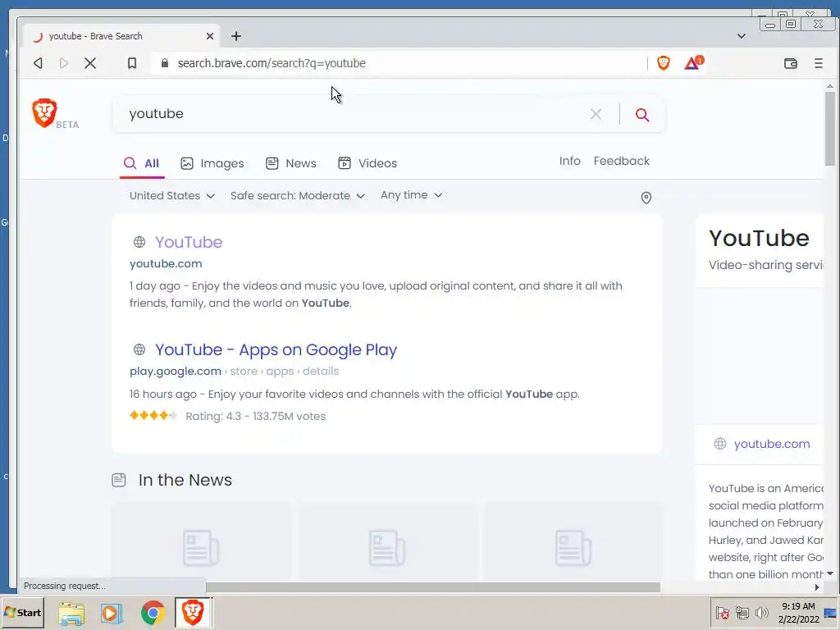840x630 pixels.
Task: Open the Info link
Action: pos(569,161)
